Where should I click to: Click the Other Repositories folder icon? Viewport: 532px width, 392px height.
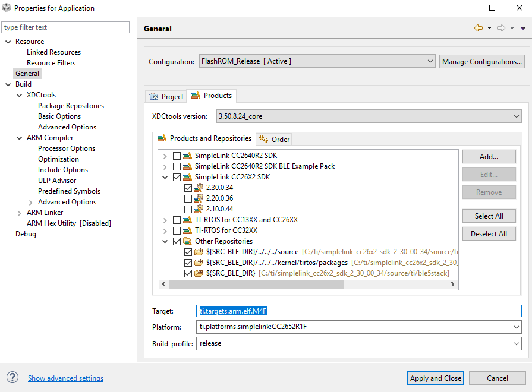tap(187, 242)
